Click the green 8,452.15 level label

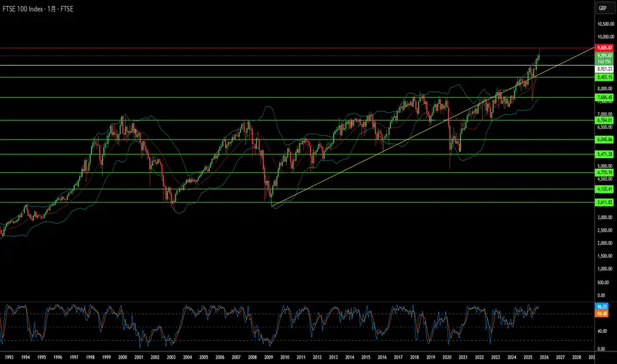pyautogui.click(x=604, y=77)
